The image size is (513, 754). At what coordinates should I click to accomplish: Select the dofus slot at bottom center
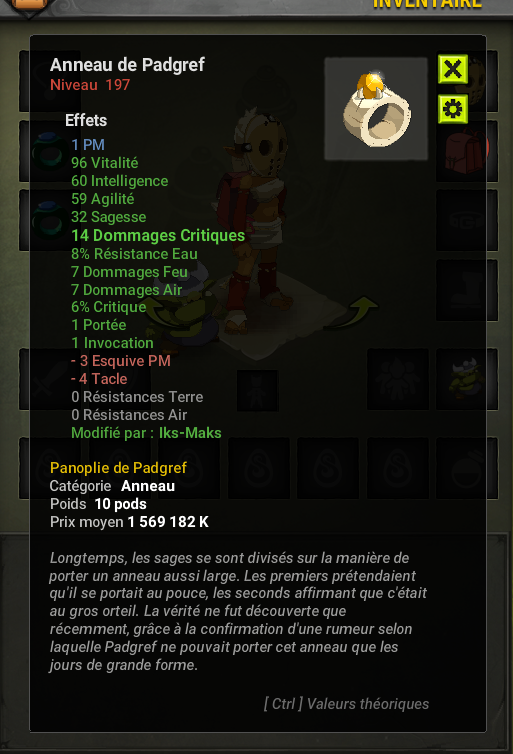click(259, 468)
